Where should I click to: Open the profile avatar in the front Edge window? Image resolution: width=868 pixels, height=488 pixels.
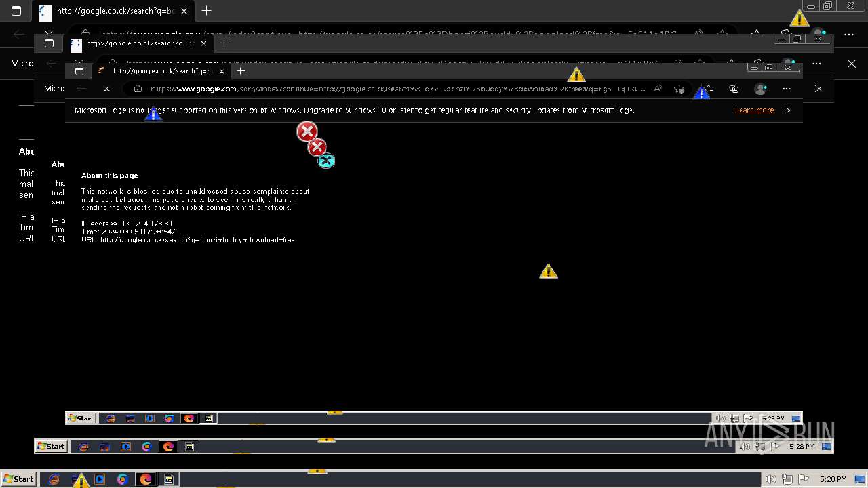760,89
